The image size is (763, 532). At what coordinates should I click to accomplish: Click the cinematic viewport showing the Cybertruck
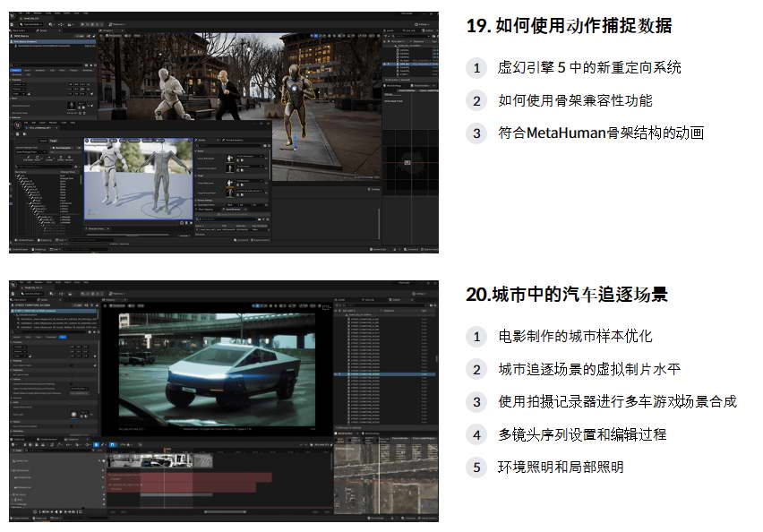(217, 371)
